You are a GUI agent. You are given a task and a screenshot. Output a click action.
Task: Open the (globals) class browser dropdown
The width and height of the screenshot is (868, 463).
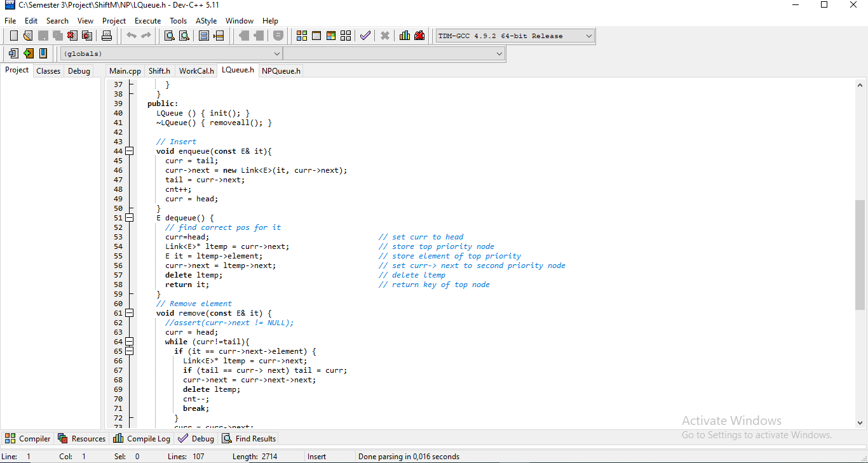click(x=171, y=54)
